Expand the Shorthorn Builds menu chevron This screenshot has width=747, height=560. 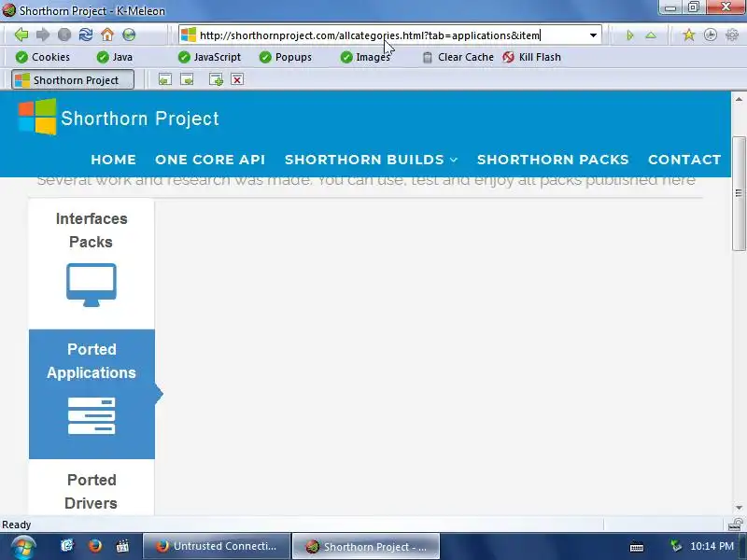click(x=454, y=160)
